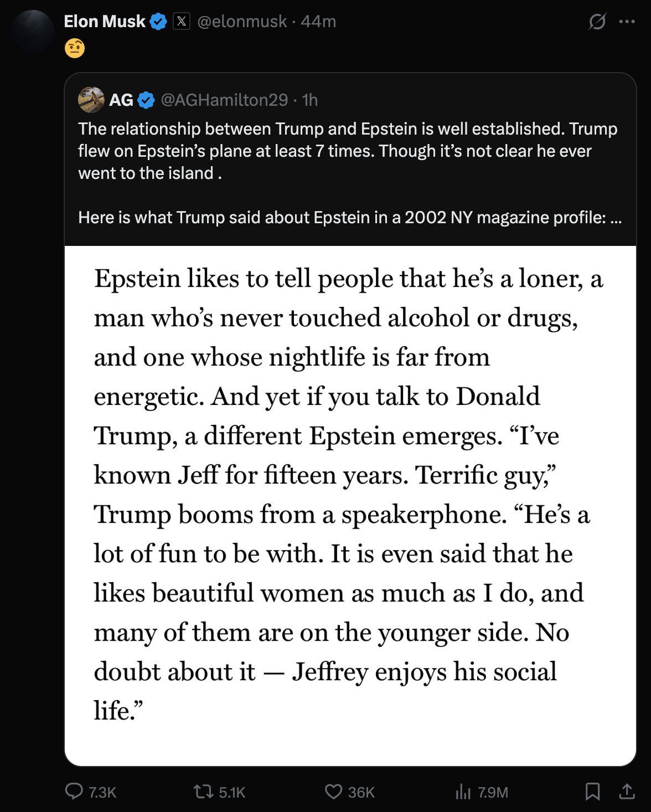651x812 pixels.
Task: Expand the truncated quoted tweet text ellipsis
Action: tap(616, 218)
